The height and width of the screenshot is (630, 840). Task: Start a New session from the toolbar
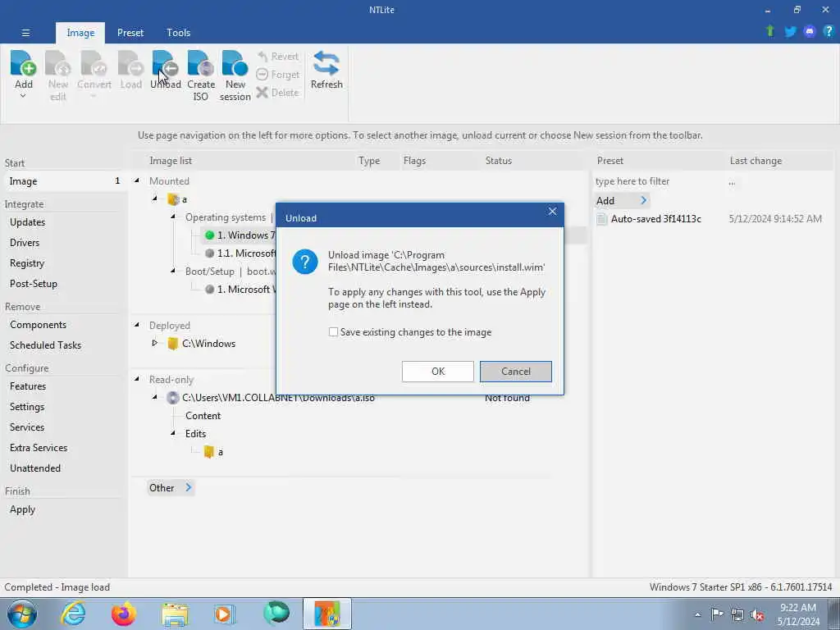[x=235, y=64]
